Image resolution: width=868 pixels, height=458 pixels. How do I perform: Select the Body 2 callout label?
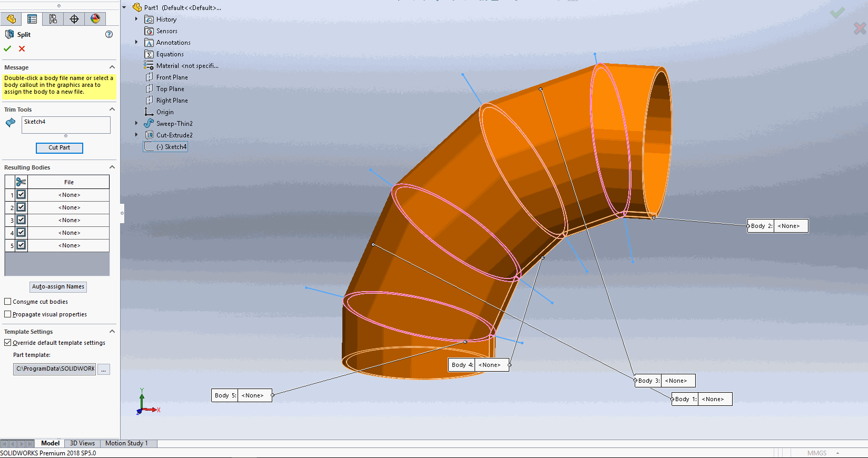tap(761, 226)
